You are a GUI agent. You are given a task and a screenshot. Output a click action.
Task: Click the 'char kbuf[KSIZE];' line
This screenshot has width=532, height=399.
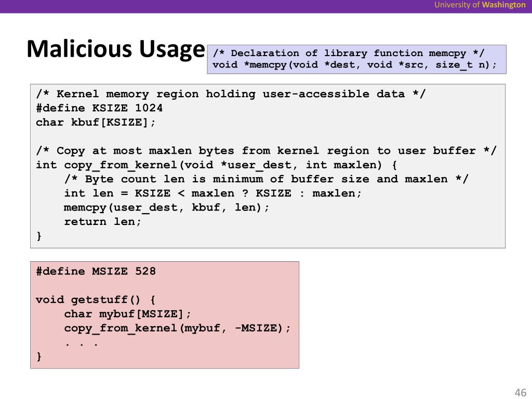coord(96,122)
